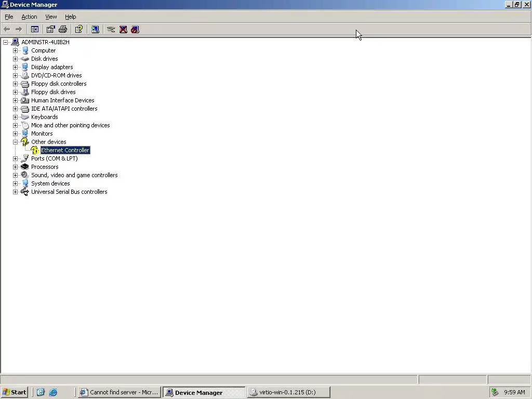This screenshot has width=532, height=399.
Task: Click the Uninstall device toolbar icon
Action: 123,30
